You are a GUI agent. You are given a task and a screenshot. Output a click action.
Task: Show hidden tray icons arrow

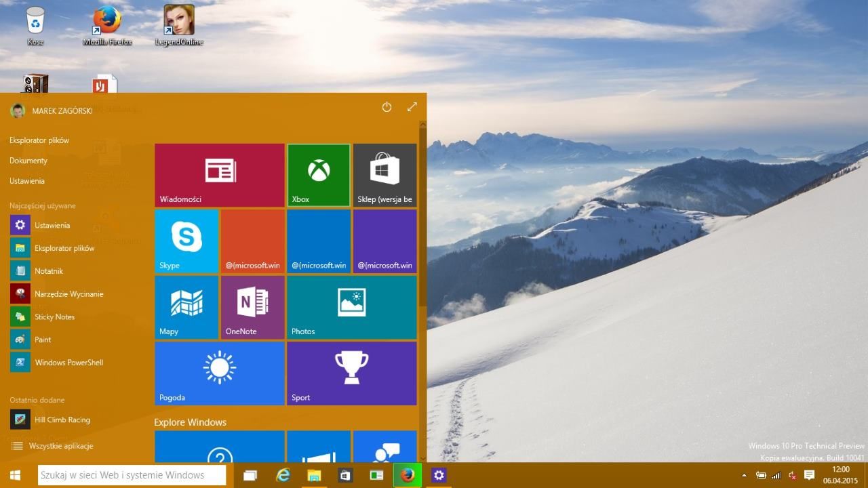(x=745, y=476)
